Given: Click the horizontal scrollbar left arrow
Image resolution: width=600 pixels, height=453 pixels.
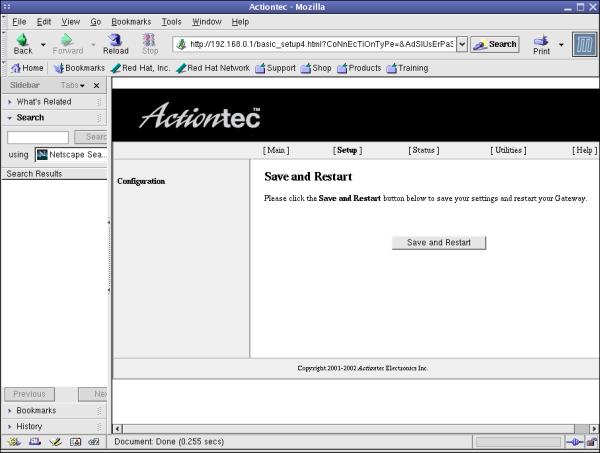Looking at the screenshot, I should point(117,429).
